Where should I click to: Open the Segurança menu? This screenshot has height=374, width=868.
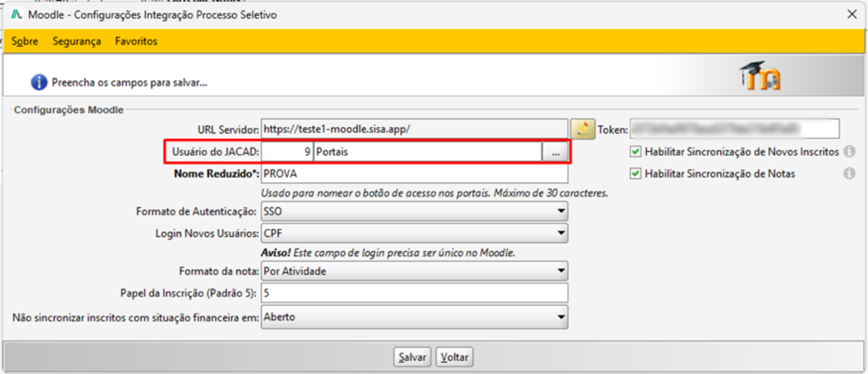(x=77, y=42)
